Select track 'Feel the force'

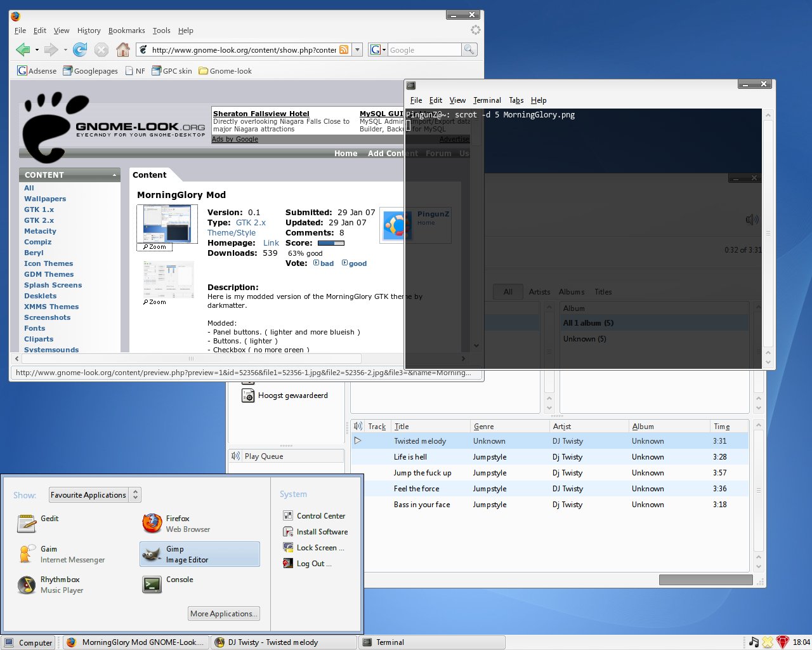click(549, 489)
